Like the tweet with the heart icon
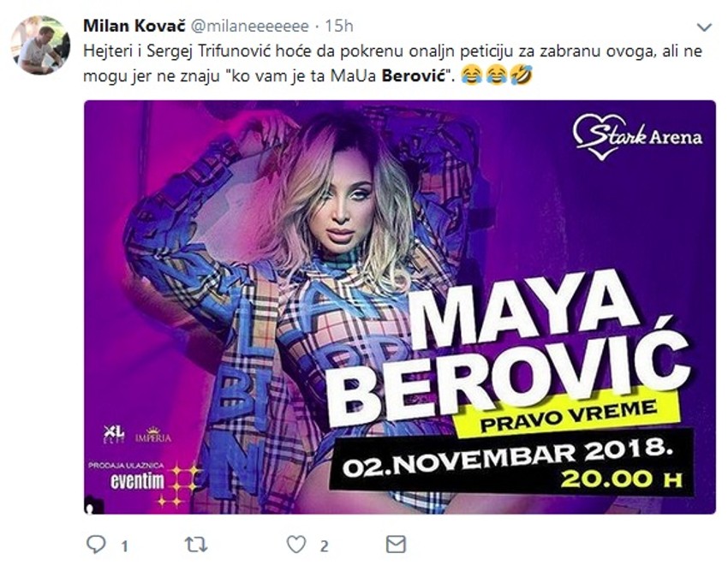 coord(296,544)
